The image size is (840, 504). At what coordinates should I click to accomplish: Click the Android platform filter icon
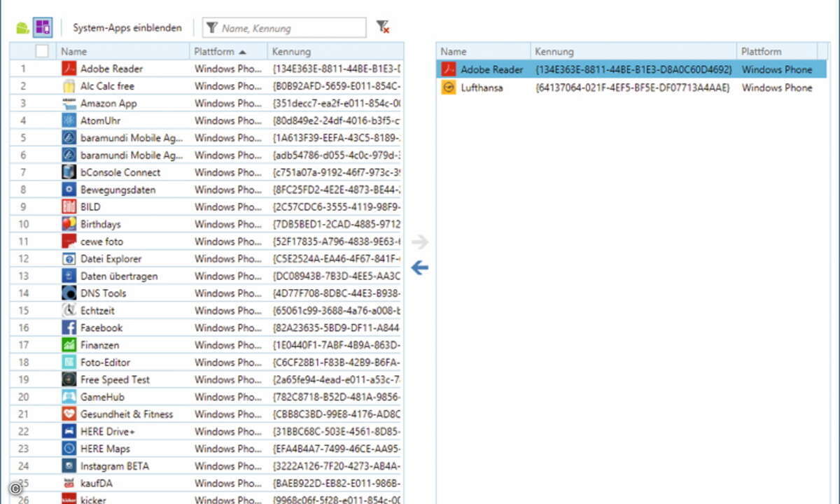tap(22, 28)
